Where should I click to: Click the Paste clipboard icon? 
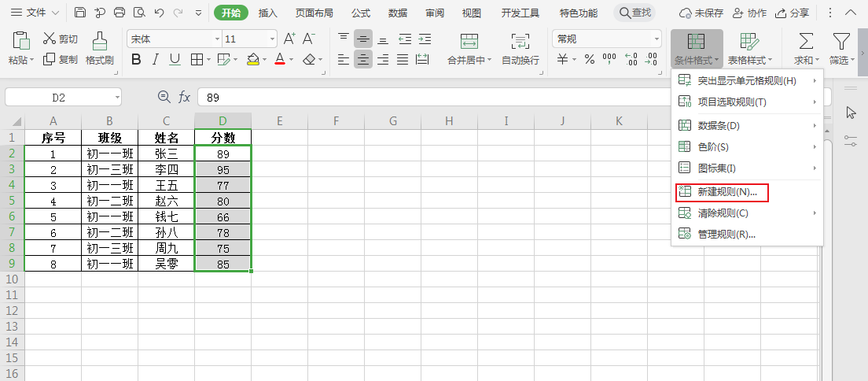pyautogui.click(x=21, y=41)
